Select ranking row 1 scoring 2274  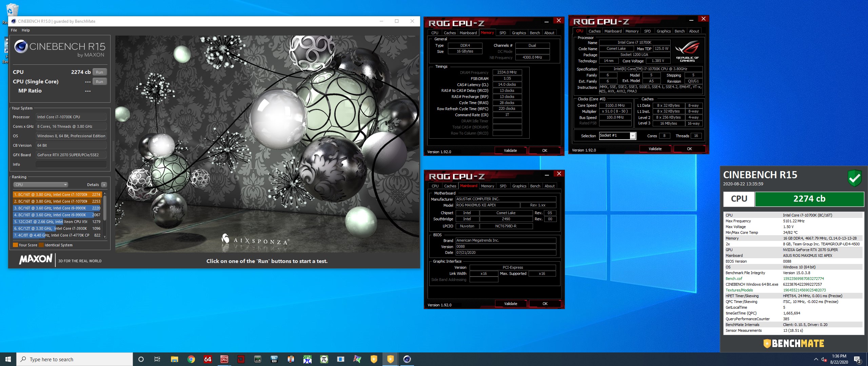(57, 195)
